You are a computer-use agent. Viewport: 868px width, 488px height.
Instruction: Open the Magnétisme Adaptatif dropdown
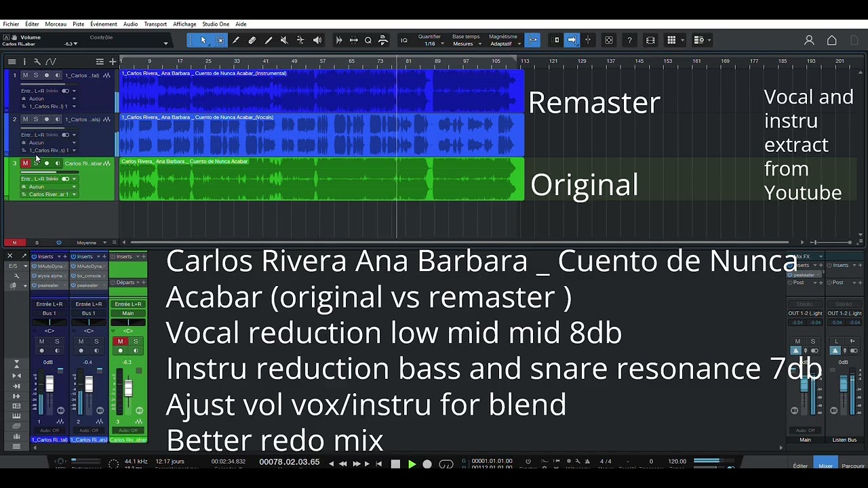pyautogui.click(x=504, y=44)
